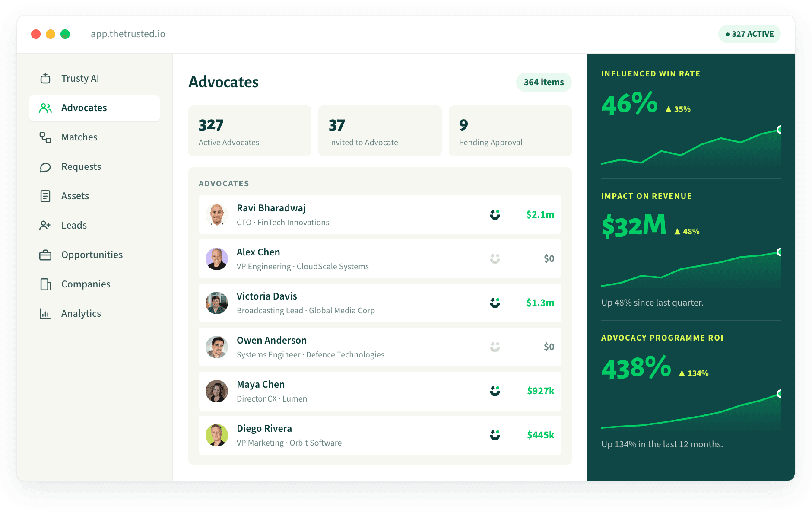Click the Influenced Win Rate chart endpoint
812x529 pixels.
point(780,130)
